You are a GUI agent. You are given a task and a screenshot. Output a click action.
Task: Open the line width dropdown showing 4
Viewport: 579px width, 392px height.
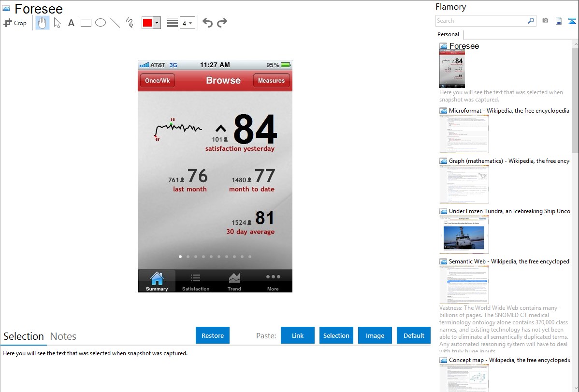[187, 23]
